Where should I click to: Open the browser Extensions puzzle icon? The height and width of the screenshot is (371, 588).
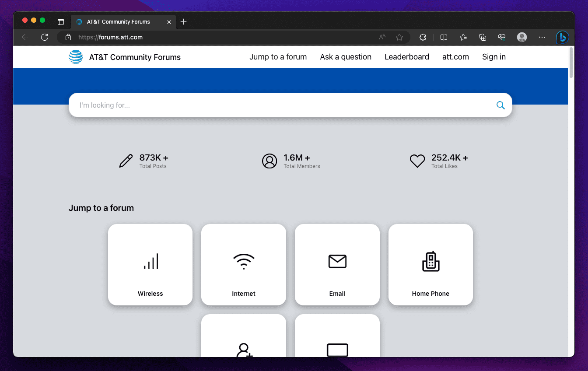tap(423, 37)
